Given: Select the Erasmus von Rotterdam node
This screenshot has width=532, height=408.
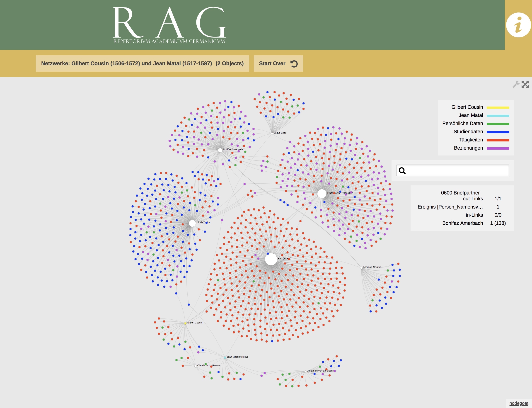Looking at the screenshot, I should [x=322, y=194].
